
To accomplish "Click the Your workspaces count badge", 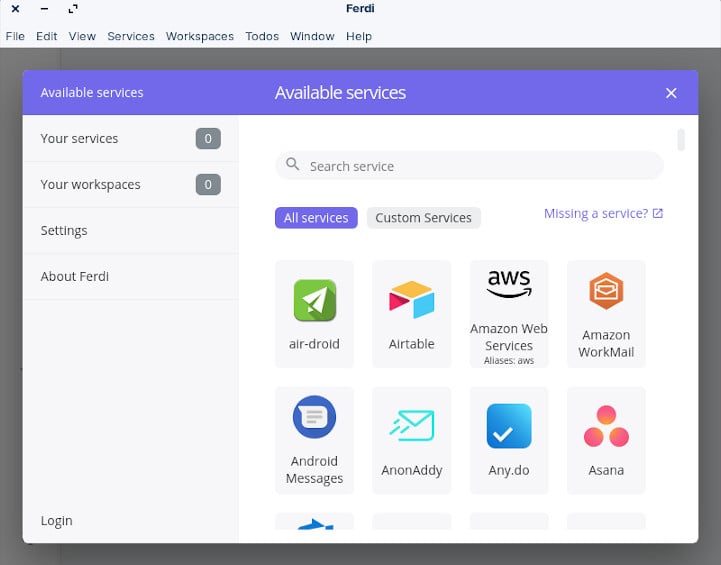I will tap(208, 184).
